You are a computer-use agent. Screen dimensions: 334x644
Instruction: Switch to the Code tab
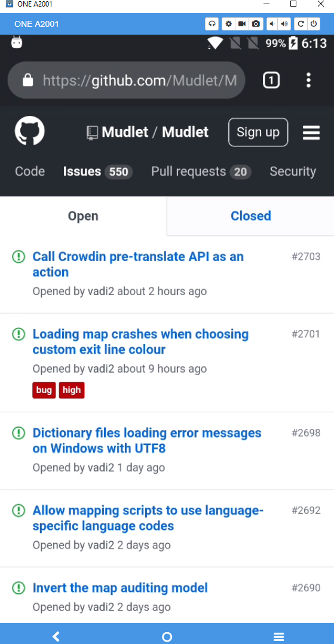(30, 171)
